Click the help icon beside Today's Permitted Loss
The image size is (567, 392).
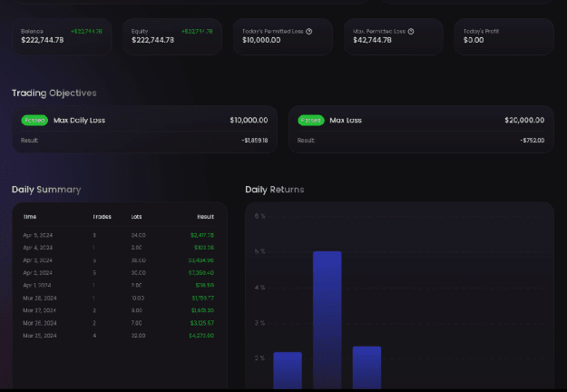(308, 32)
